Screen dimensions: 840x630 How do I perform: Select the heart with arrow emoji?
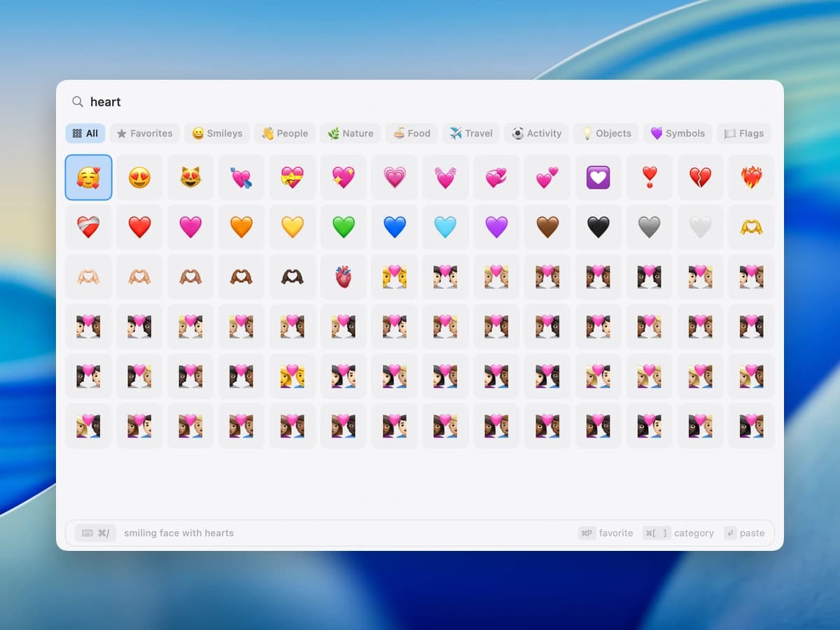click(x=241, y=178)
